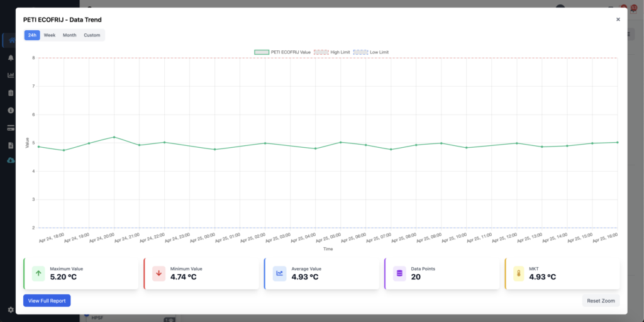Open the settings gear icon in sidebar

pos(11,309)
